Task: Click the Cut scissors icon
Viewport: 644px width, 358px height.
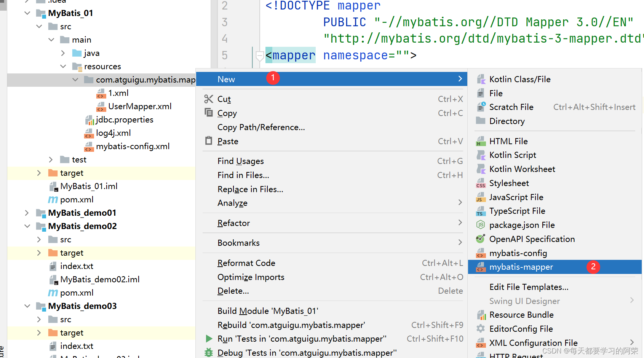Action: click(x=209, y=99)
